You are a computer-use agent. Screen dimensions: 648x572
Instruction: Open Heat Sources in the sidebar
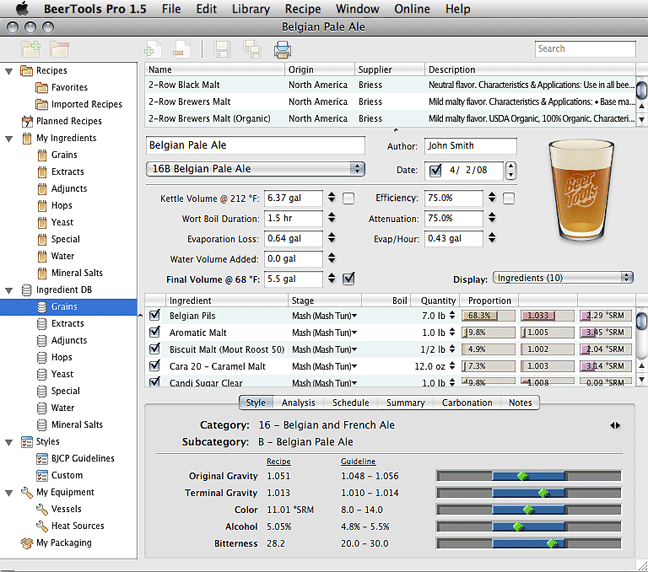(77, 526)
